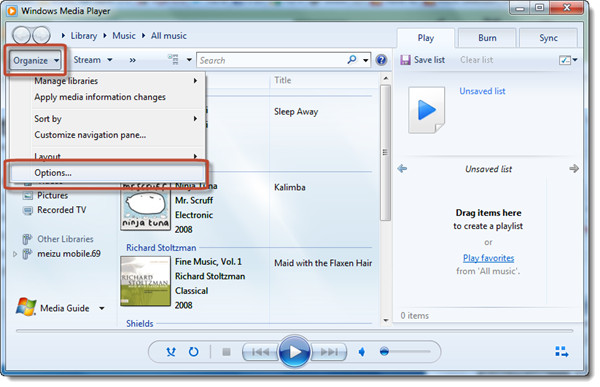
Task: Click the Next track button
Action: (x=328, y=352)
